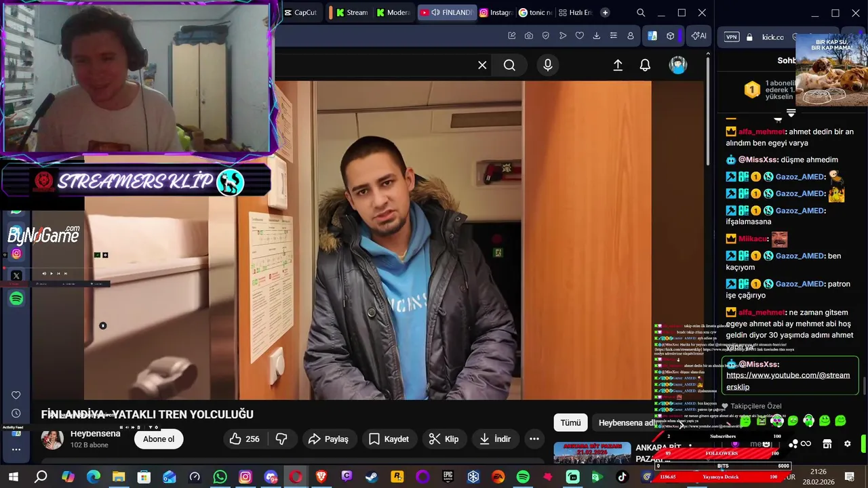Open the MissXss YouTube streamersklip link

(x=788, y=381)
